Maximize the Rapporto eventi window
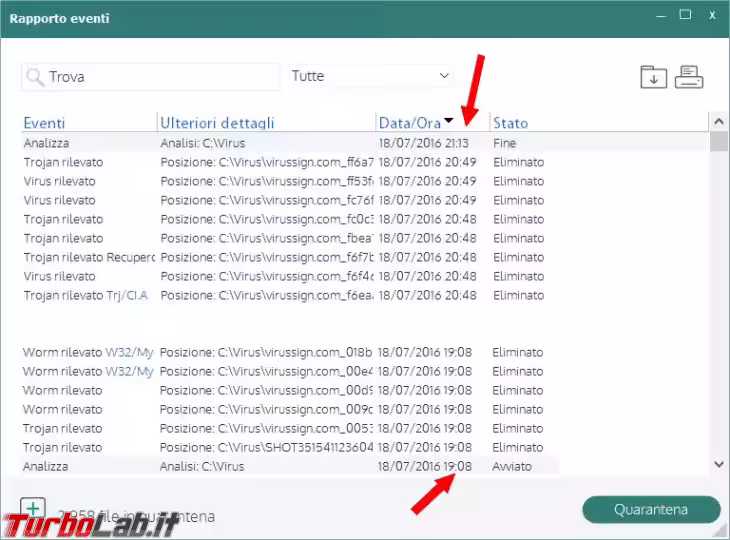The height and width of the screenshot is (540, 730). pyautogui.click(x=685, y=15)
